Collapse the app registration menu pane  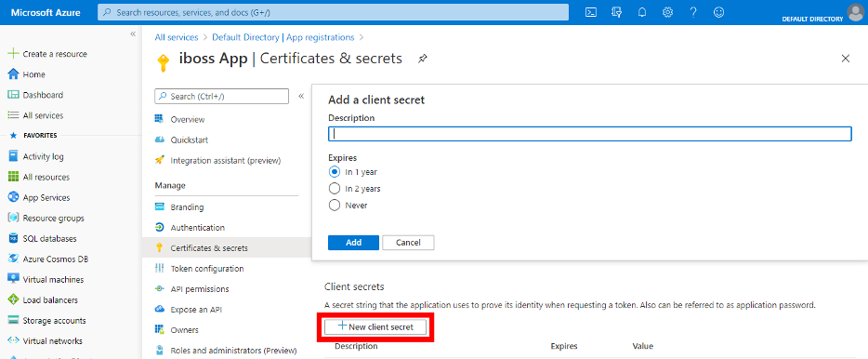point(301,96)
